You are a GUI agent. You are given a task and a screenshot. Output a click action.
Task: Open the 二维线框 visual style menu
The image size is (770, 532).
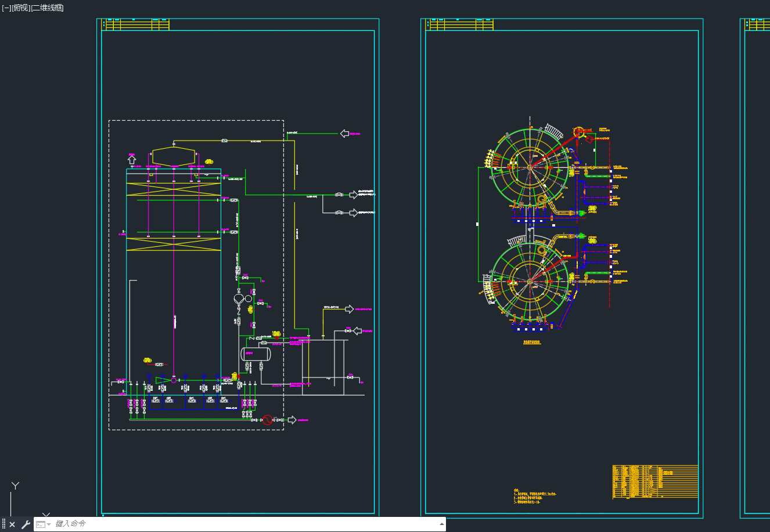click(x=47, y=8)
